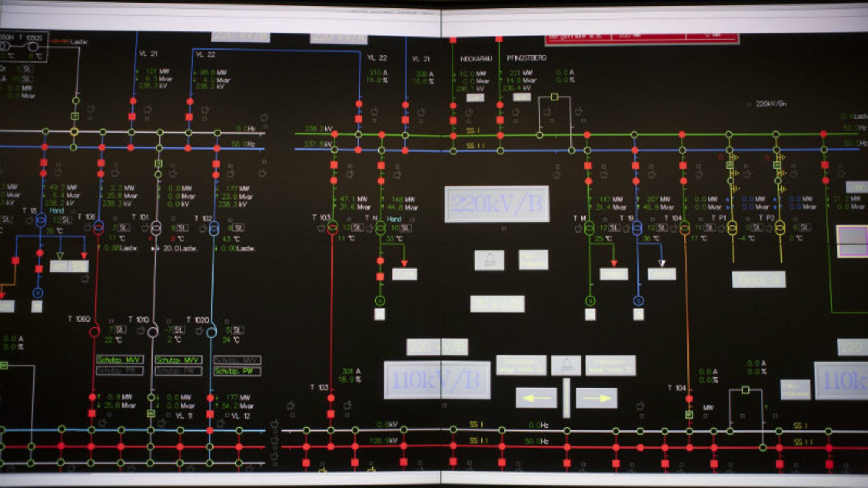
Task: Click the SL tap box next to T 101
Action: (x=182, y=228)
